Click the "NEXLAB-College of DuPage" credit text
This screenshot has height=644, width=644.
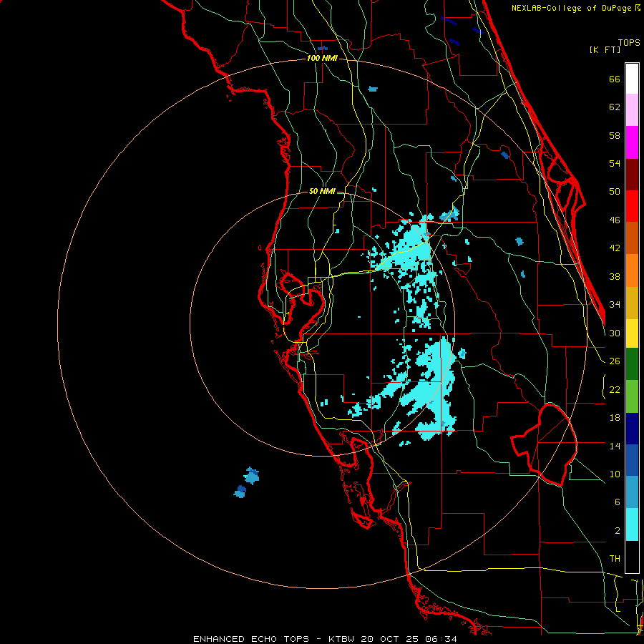(x=572, y=8)
